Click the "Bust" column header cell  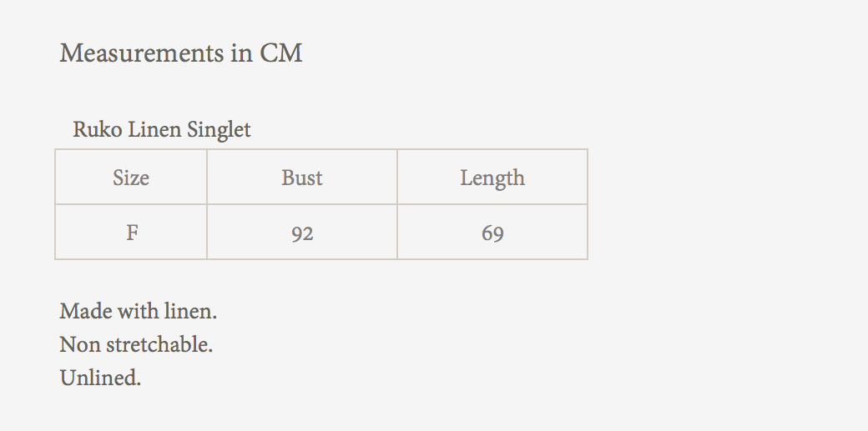tap(302, 178)
